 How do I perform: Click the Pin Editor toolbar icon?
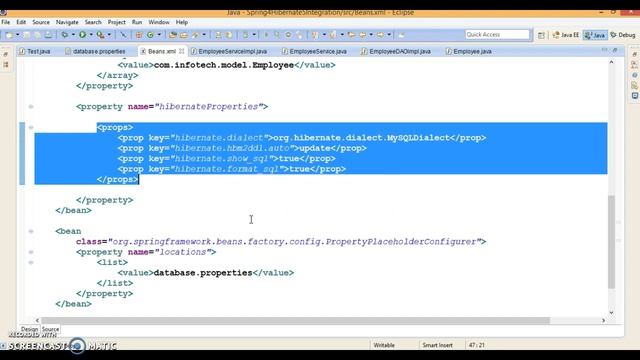tap(402, 35)
